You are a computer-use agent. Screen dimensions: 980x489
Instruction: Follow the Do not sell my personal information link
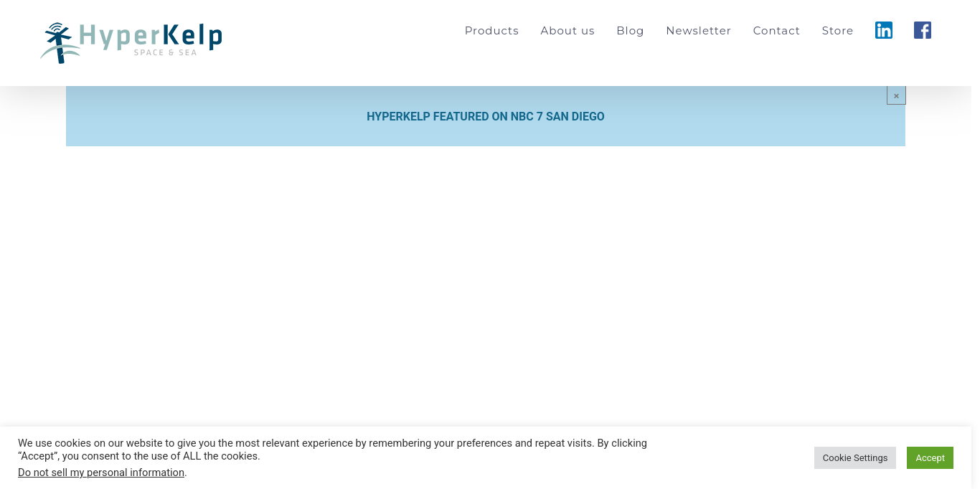pyautogui.click(x=101, y=473)
